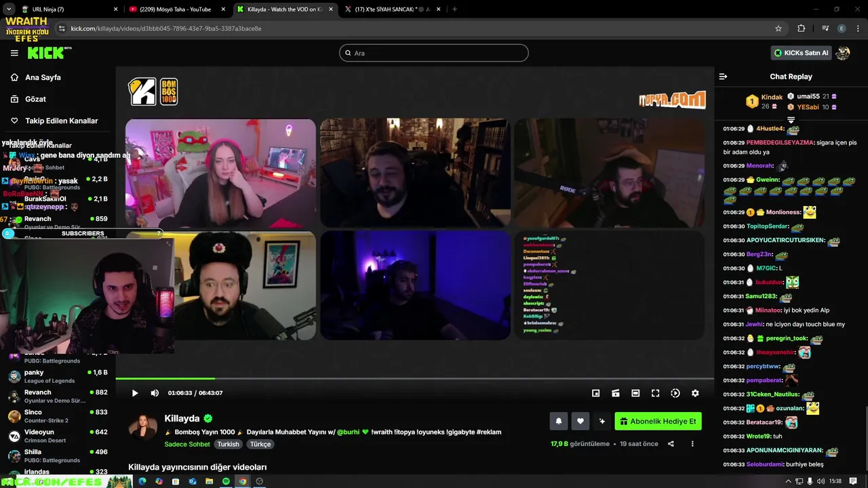This screenshot has width=868, height=488.
Task: Play the paused VOD
Action: tap(135, 393)
